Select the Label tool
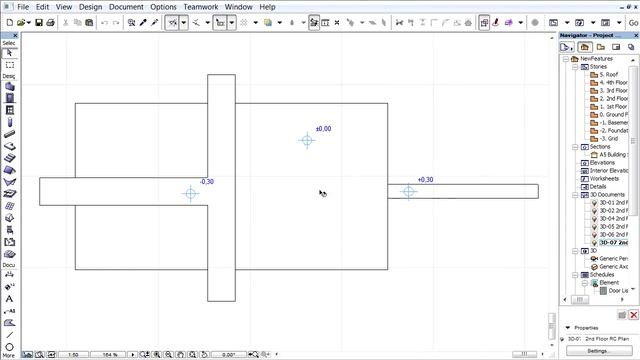Screen dimensions: 640x360 [x=9, y=311]
